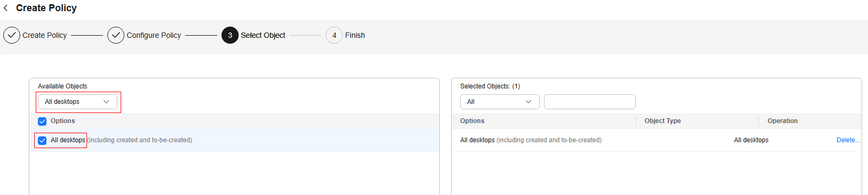Click the Create Policy step checkmark circle
The height and width of the screenshot is (195, 868).
point(12,35)
